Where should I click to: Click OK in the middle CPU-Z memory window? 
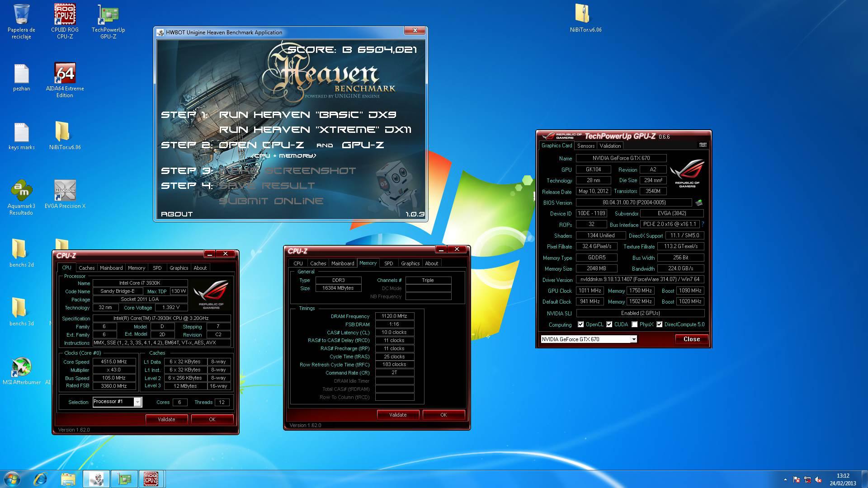(443, 415)
